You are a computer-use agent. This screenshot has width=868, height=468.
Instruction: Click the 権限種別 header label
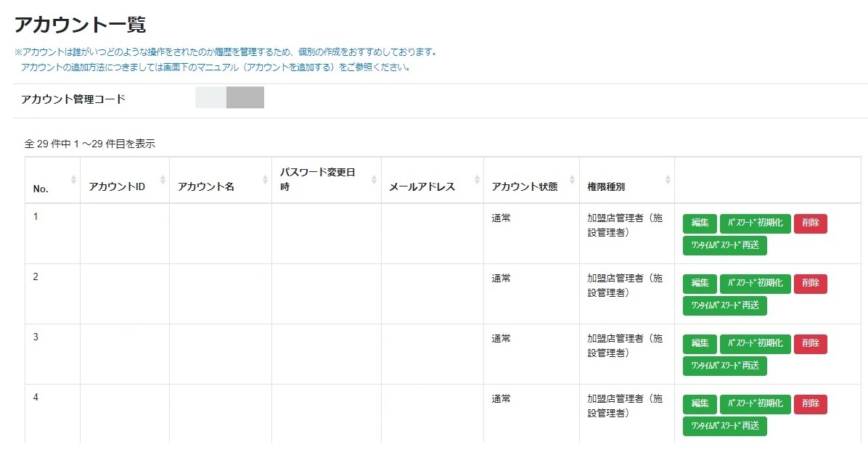(606, 187)
